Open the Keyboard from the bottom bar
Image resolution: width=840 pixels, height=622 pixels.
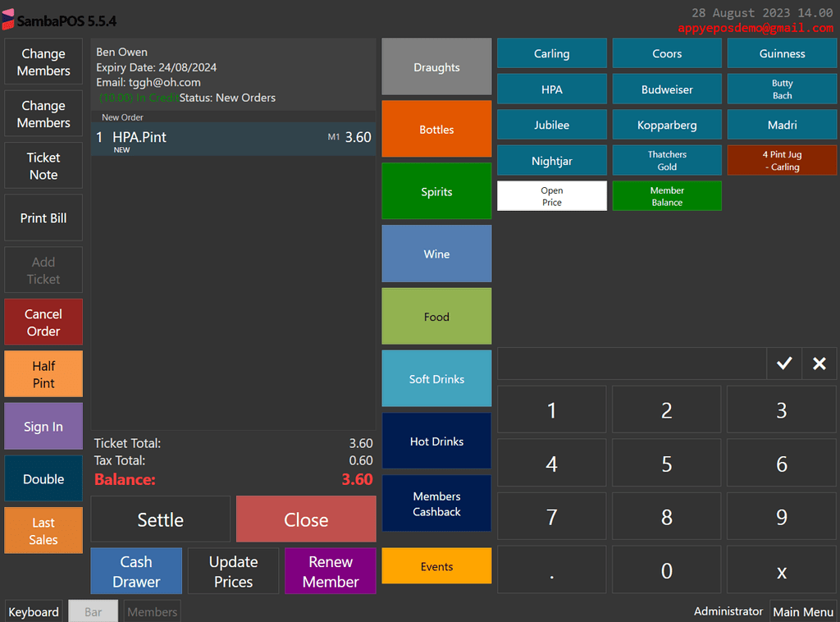click(x=33, y=611)
